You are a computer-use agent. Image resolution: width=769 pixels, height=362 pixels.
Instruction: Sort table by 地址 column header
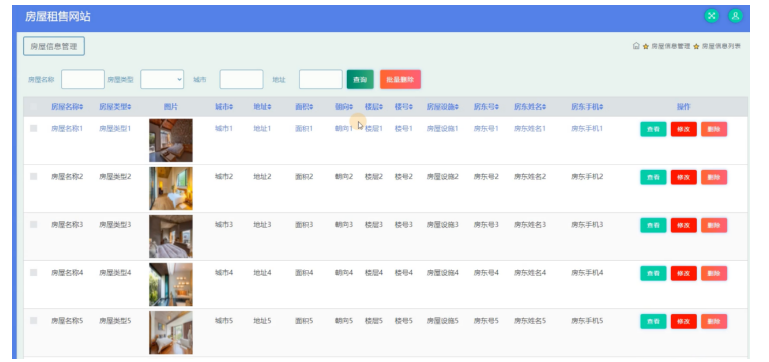pyautogui.click(x=262, y=106)
